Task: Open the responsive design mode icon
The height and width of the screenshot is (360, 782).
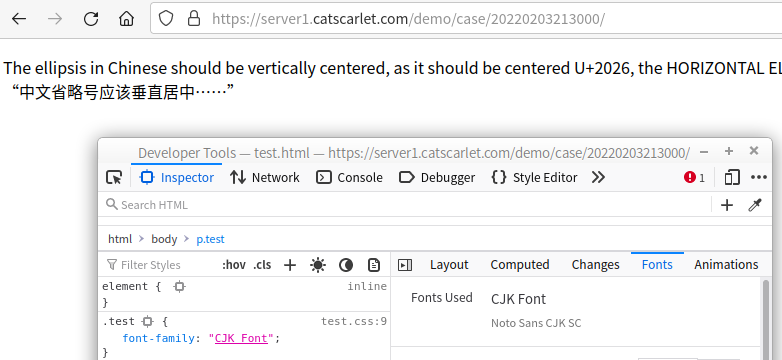Action: click(732, 178)
